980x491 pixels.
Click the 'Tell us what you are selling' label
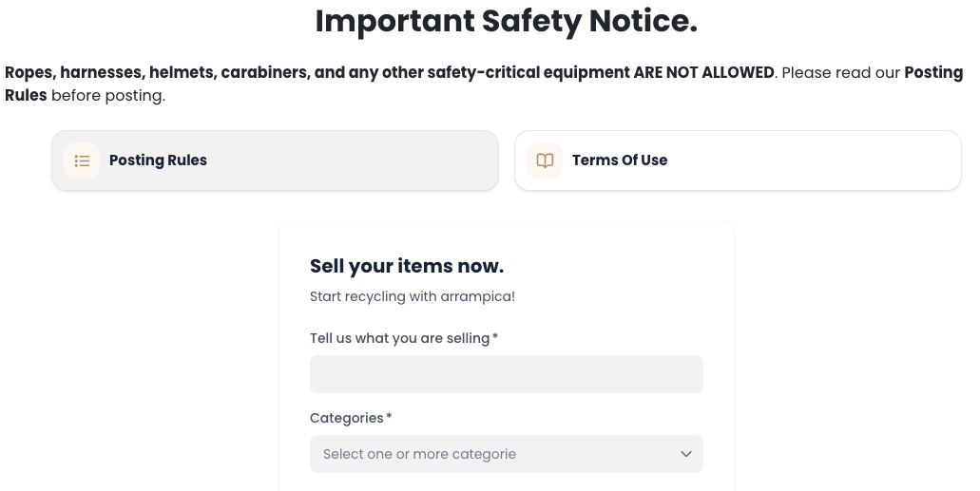coord(399,338)
